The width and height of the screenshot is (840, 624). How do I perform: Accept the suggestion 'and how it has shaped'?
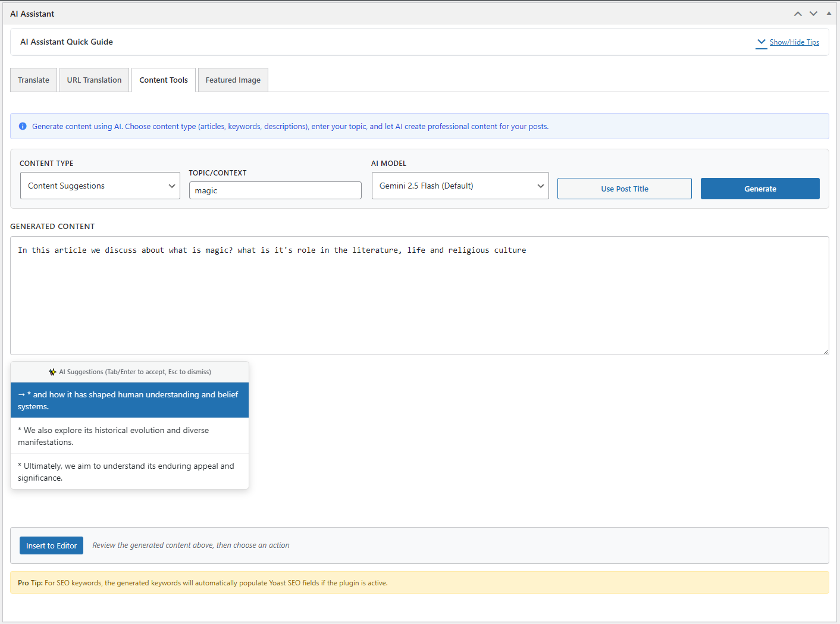click(x=130, y=400)
